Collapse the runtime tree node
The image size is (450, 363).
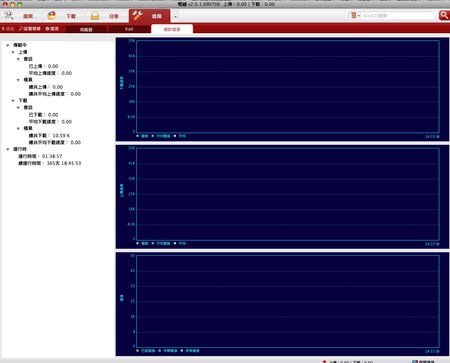click(x=8, y=149)
